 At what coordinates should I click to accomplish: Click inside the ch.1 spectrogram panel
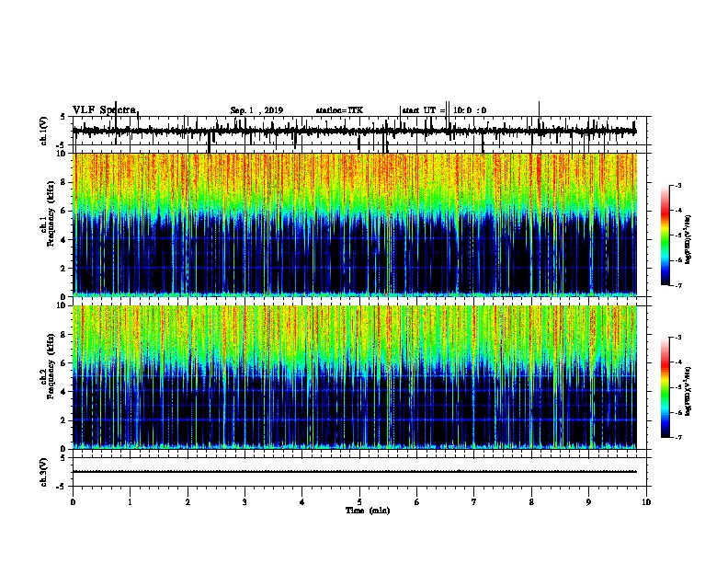click(355, 224)
